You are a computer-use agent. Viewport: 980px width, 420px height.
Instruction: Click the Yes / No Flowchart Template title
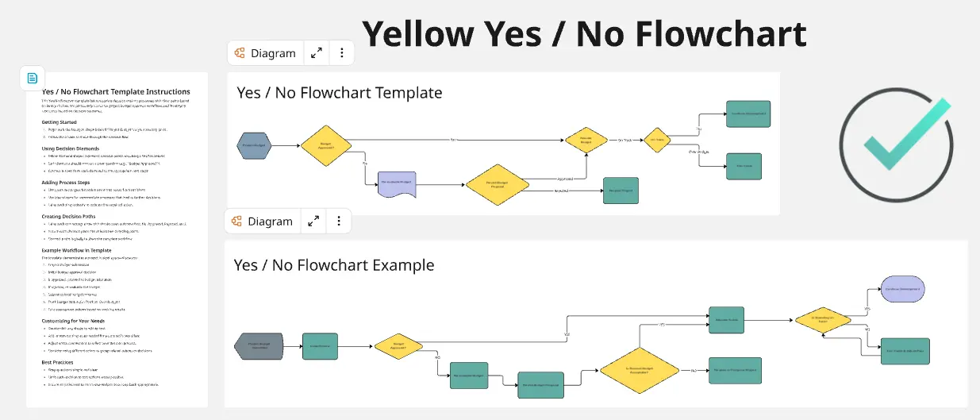[x=340, y=92]
